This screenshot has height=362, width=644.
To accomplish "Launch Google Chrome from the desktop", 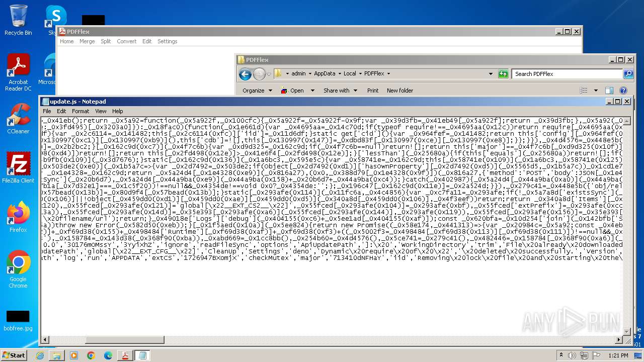I will coord(18,269).
